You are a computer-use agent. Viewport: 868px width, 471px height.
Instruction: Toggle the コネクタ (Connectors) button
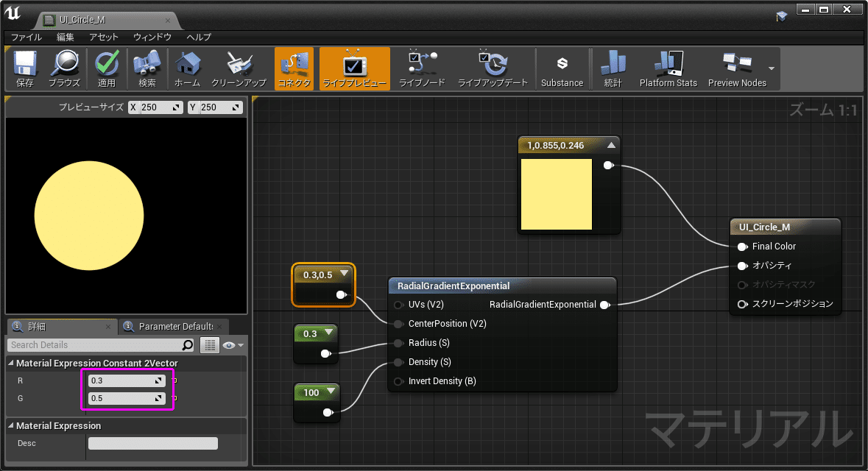pyautogui.click(x=294, y=68)
